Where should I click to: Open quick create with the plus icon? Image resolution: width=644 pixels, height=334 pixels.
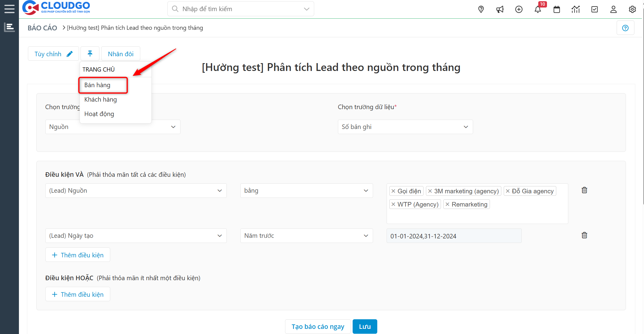tap(519, 9)
